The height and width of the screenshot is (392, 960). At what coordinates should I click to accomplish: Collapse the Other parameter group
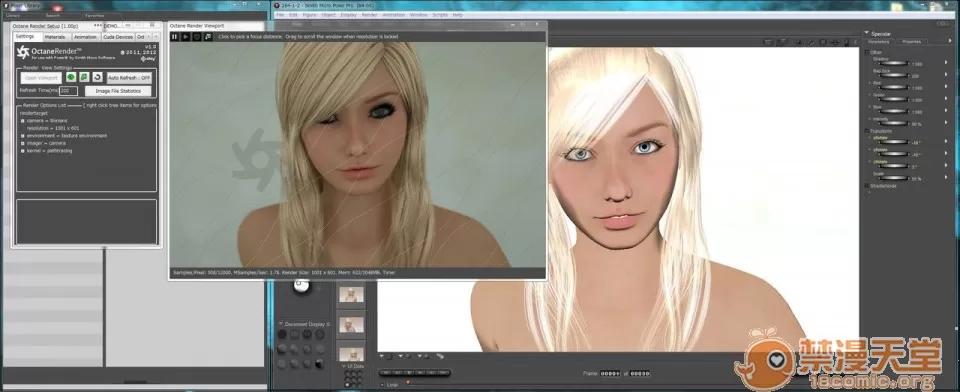tap(867, 53)
